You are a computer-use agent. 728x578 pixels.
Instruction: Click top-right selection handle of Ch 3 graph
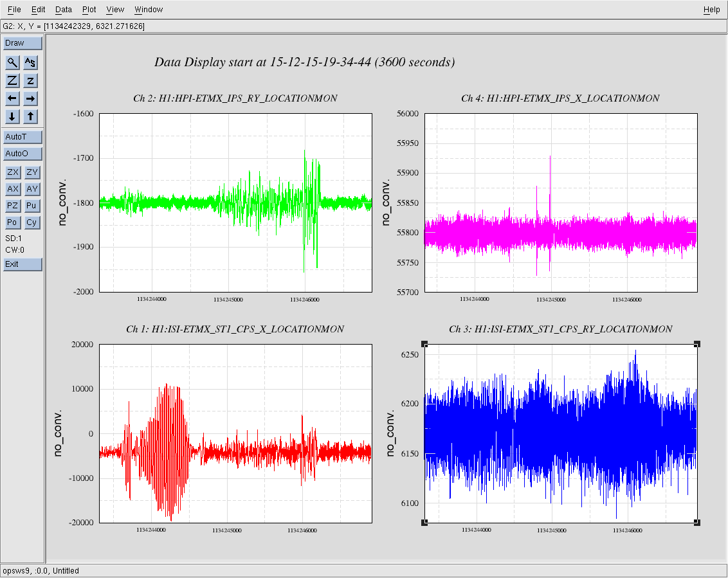pyautogui.click(x=697, y=344)
